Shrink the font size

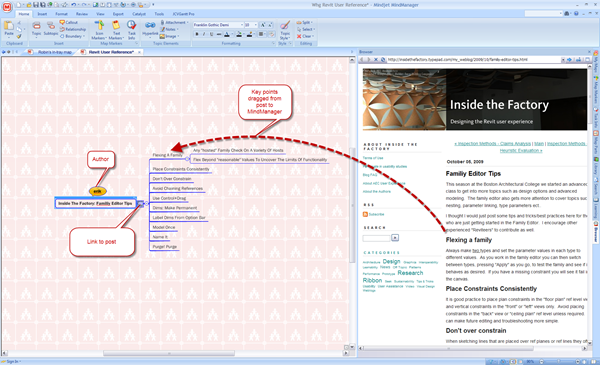(270, 25)
